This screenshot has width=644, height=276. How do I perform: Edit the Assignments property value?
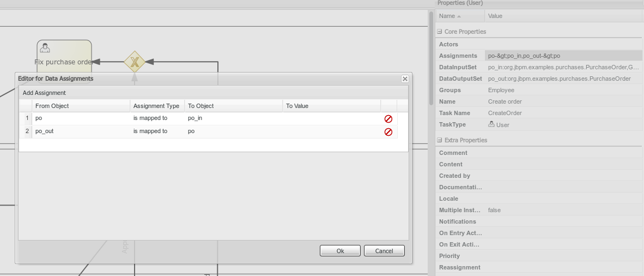563,56
